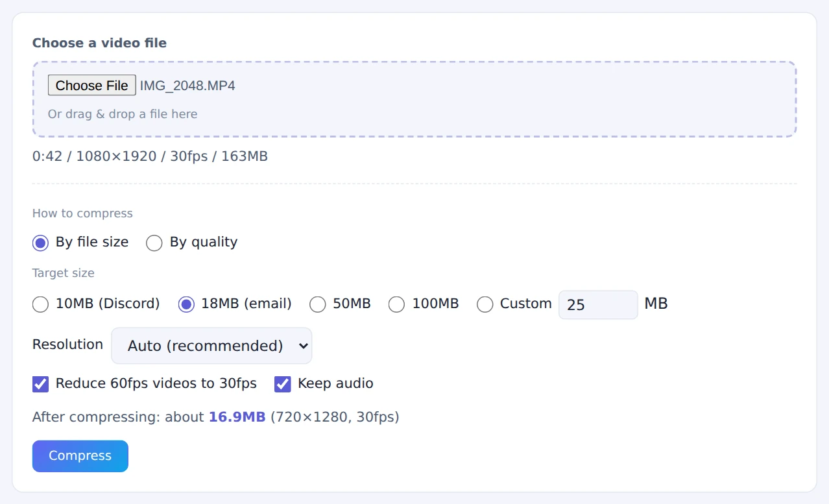Screen dimensions: 829x504
Task: Click the video info line showing 163MB
Action: (150, 156)
